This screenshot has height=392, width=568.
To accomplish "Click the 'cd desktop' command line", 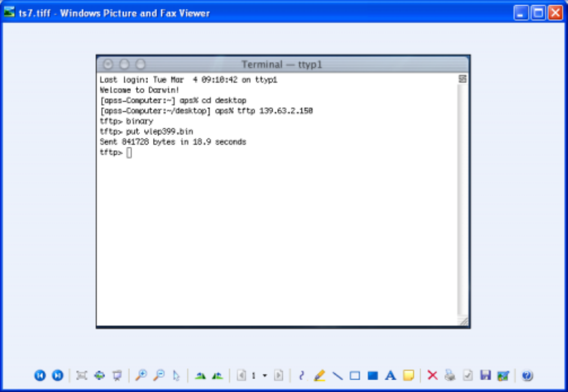I will [x=173, y=100].
